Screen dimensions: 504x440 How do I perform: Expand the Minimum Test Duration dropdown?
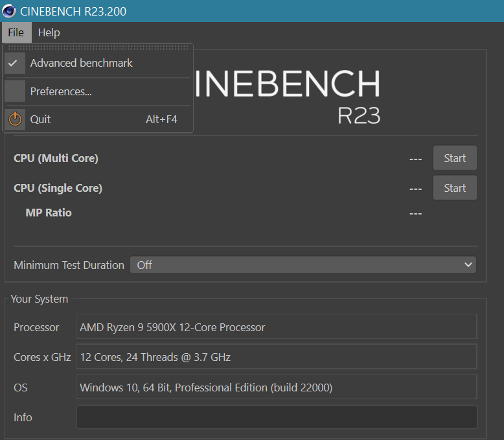303,264
